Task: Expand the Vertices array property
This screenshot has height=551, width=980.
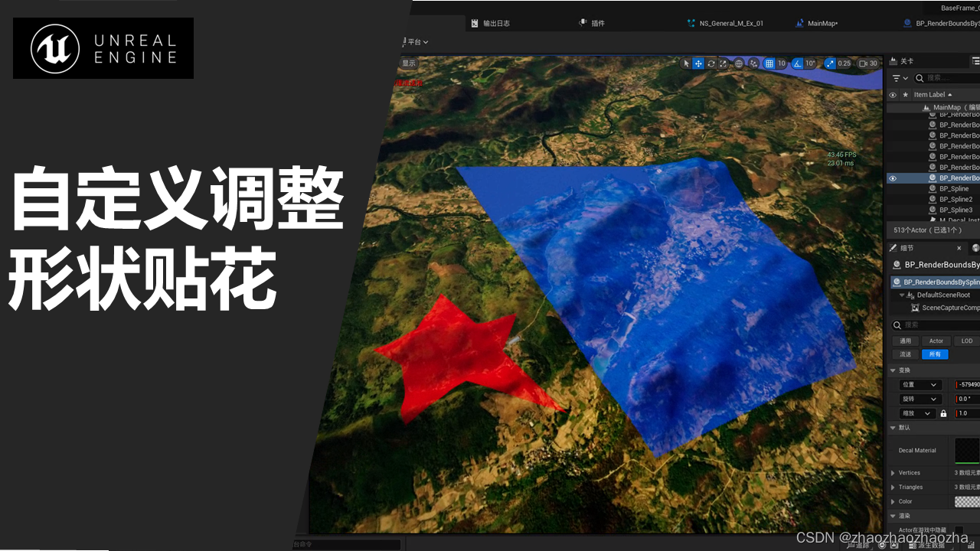Action: [893, 473]
